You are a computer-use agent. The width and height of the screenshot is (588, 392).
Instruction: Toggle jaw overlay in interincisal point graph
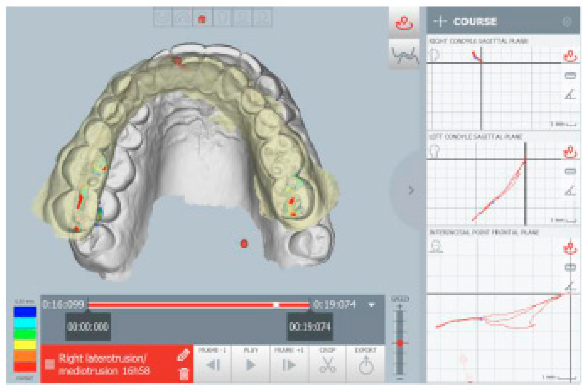click(x=570, y=248)
